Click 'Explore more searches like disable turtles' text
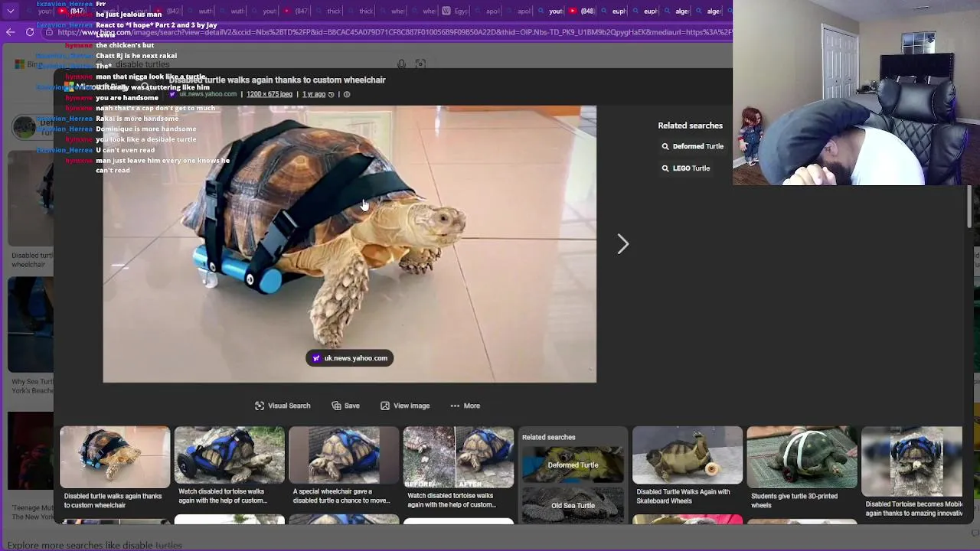This screenshot has height=551, width=980. point(95,546)
